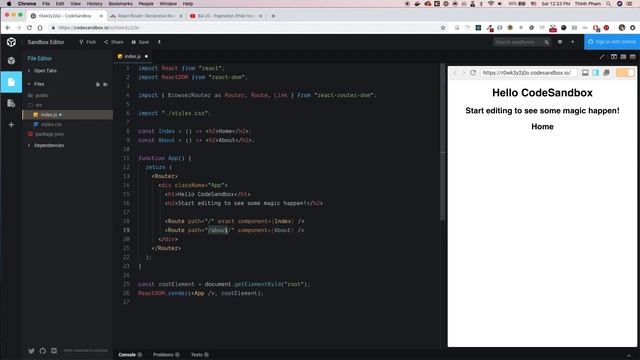Click the Save button in the header
Screen dimensions: 640x360
pos(140,42)
